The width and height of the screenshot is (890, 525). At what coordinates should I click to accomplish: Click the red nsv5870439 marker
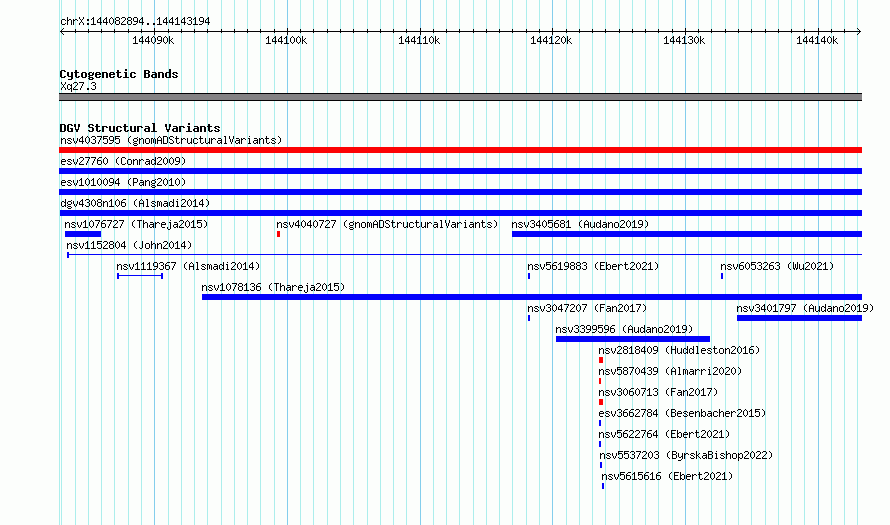[600, 381]
